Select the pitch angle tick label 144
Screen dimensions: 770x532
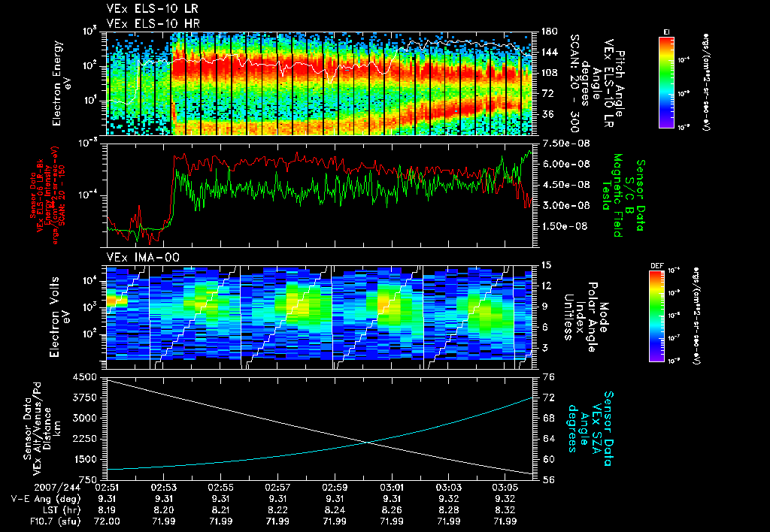tap(550, 52)
